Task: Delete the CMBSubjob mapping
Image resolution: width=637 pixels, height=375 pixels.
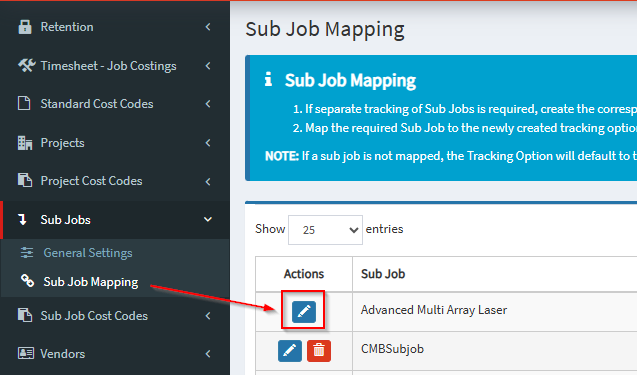Action: click(319, 351)
